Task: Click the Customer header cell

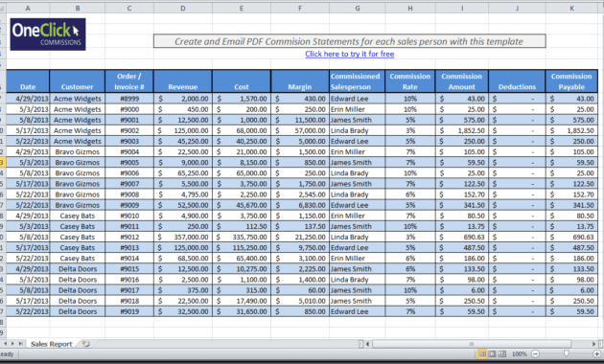Action: point(77,81)
